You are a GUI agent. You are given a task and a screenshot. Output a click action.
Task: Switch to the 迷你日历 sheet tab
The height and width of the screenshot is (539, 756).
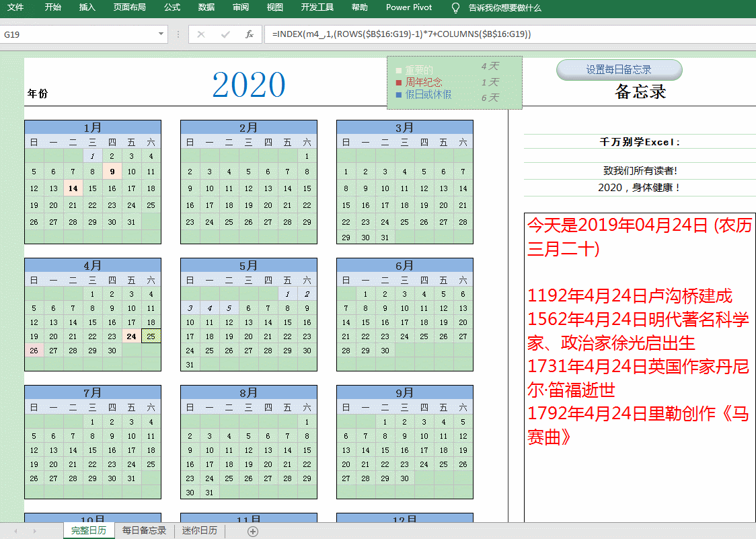tap(200, 530)
